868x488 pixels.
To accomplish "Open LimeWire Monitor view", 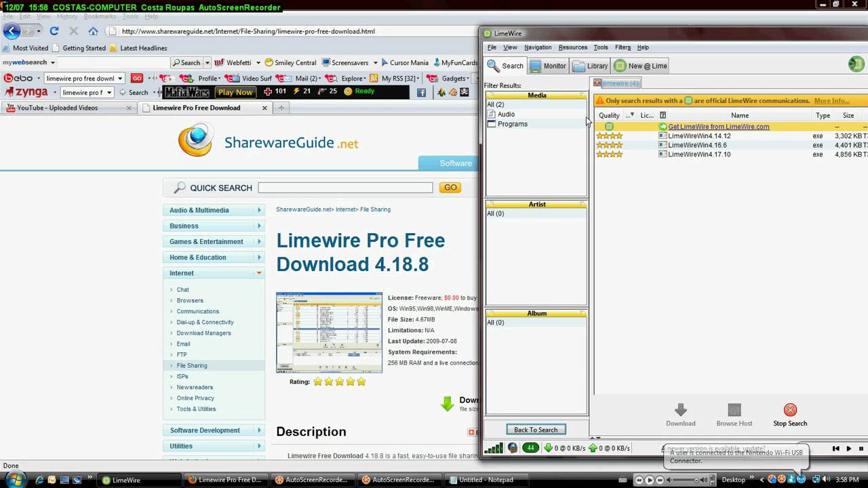I will point(548,66).
